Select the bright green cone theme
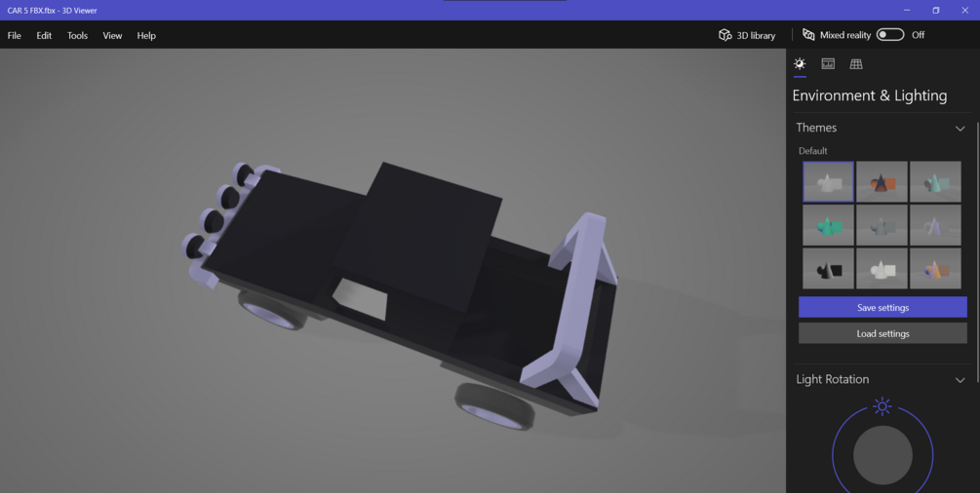This screenshot has height=493, width=980. tap(828, 225)
